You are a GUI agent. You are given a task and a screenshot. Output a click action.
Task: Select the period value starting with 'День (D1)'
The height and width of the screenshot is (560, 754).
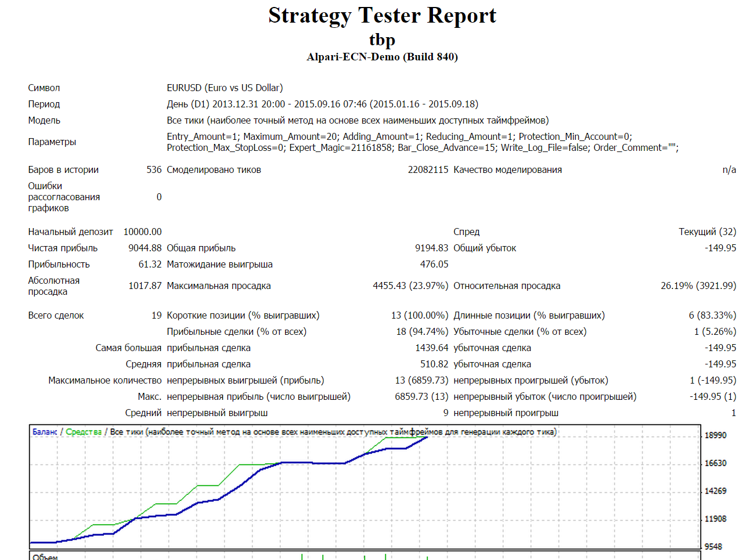322,104
